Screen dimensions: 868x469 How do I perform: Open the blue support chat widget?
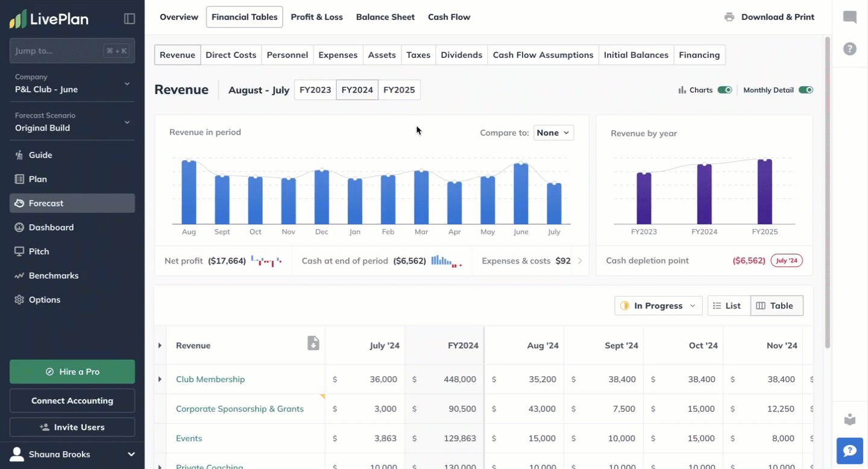(x=850, y=451)
